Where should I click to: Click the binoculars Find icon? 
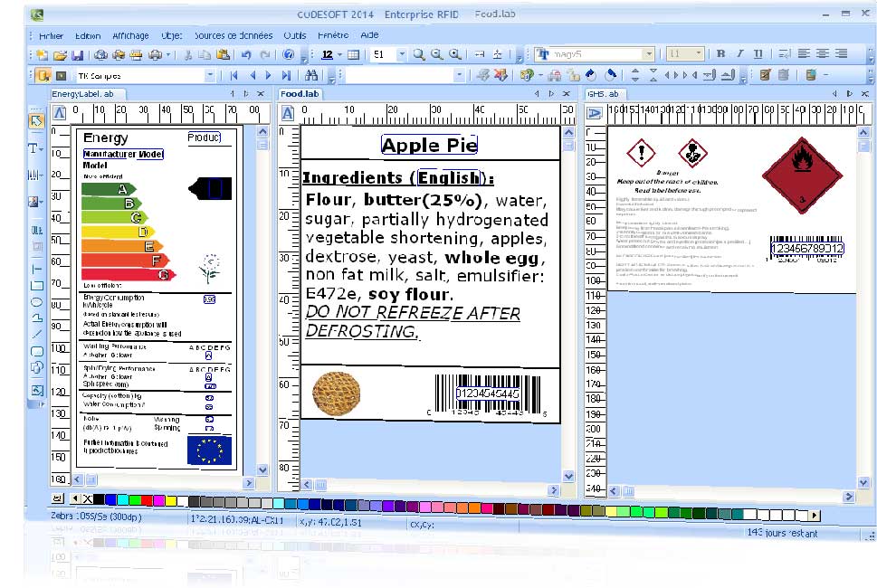pyautogui.click(x=312, y=75)
